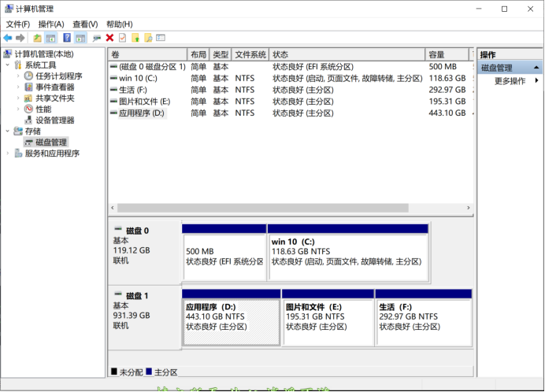Expand the 性能 node
This screenshot has height=392, width=545.
tap(18, 109)
